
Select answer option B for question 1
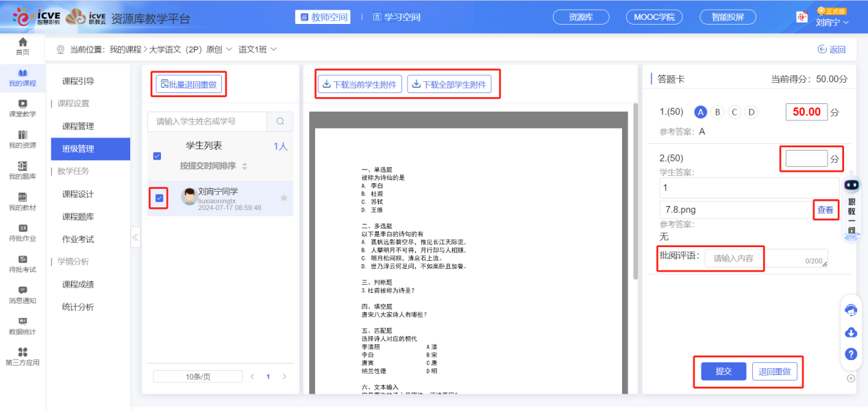point(717,112)
